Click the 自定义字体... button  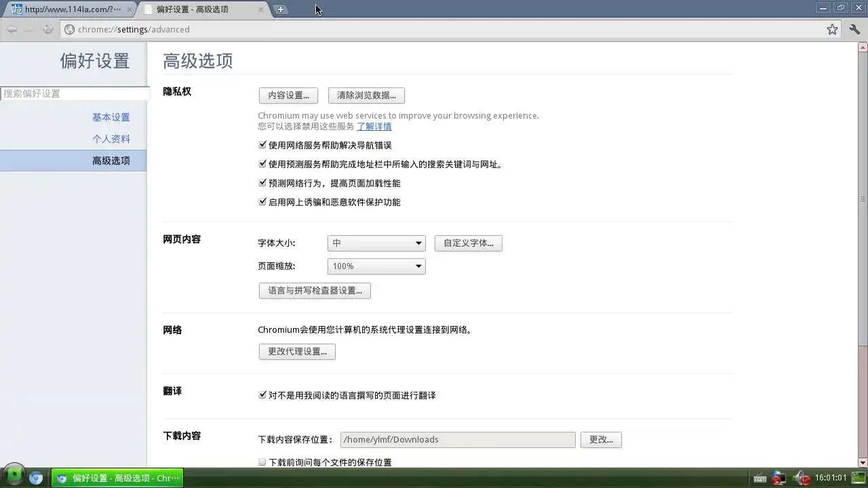(x=469, y=243)
